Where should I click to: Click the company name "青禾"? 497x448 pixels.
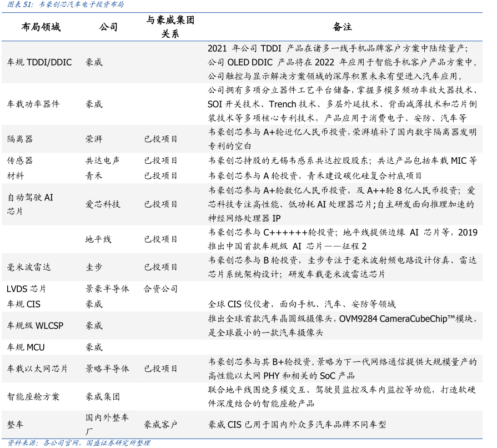[94, 175]
